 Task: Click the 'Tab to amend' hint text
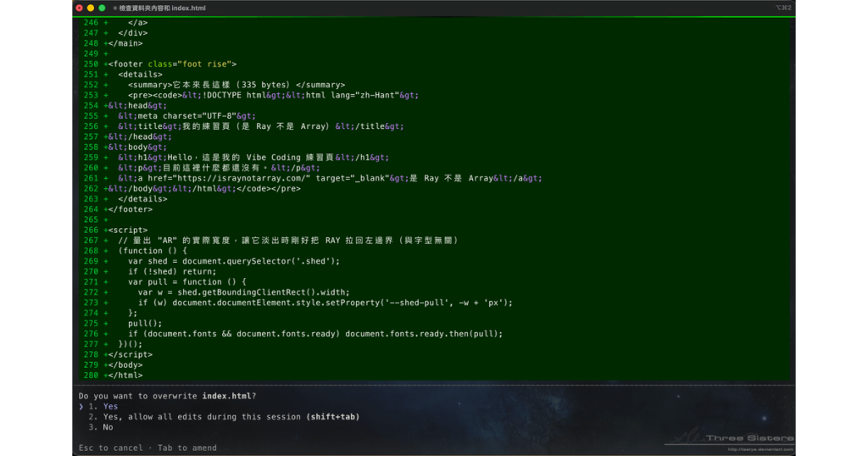(x=187, y=448)
